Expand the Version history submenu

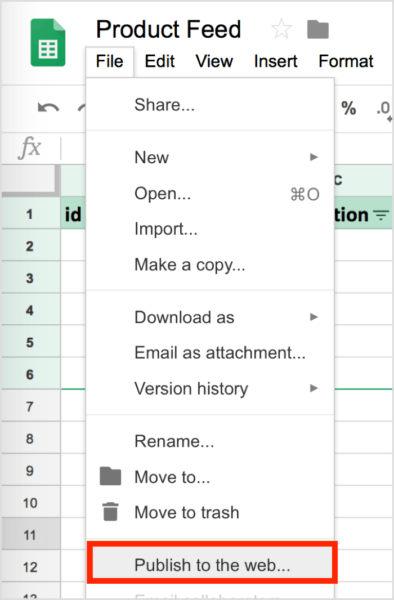(x=314, y=388)
